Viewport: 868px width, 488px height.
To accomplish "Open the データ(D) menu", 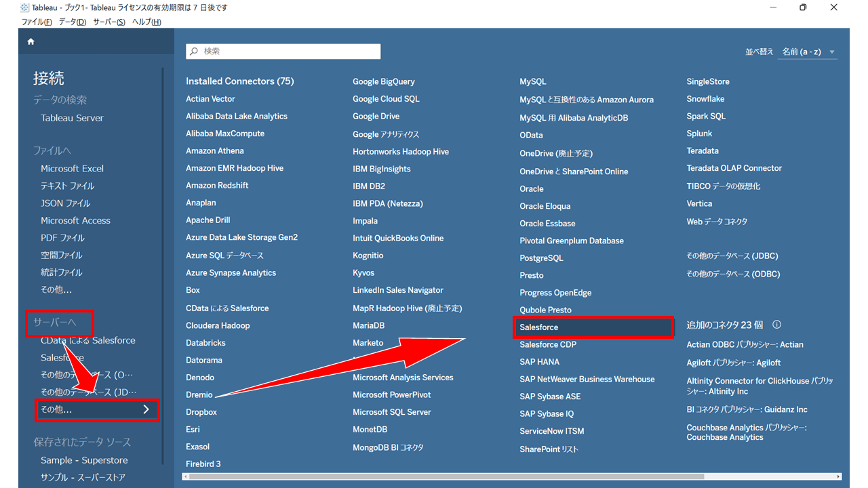I will (x=73, y=22).
